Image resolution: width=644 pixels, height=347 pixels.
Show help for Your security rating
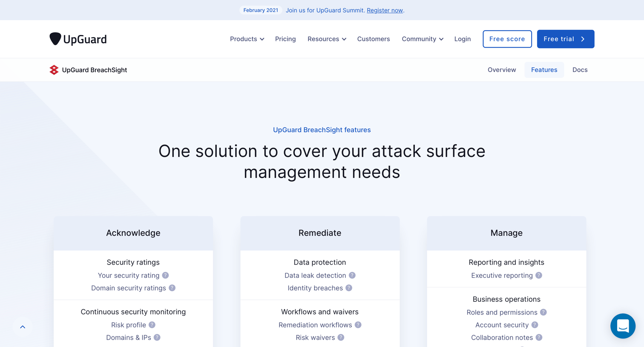(165, 275)
